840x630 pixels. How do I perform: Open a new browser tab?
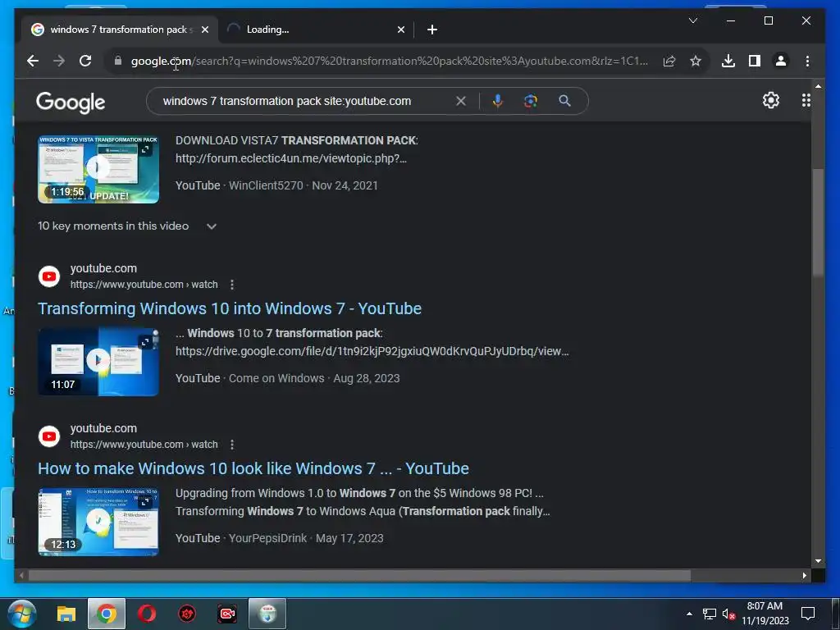[x=432, y=30]
